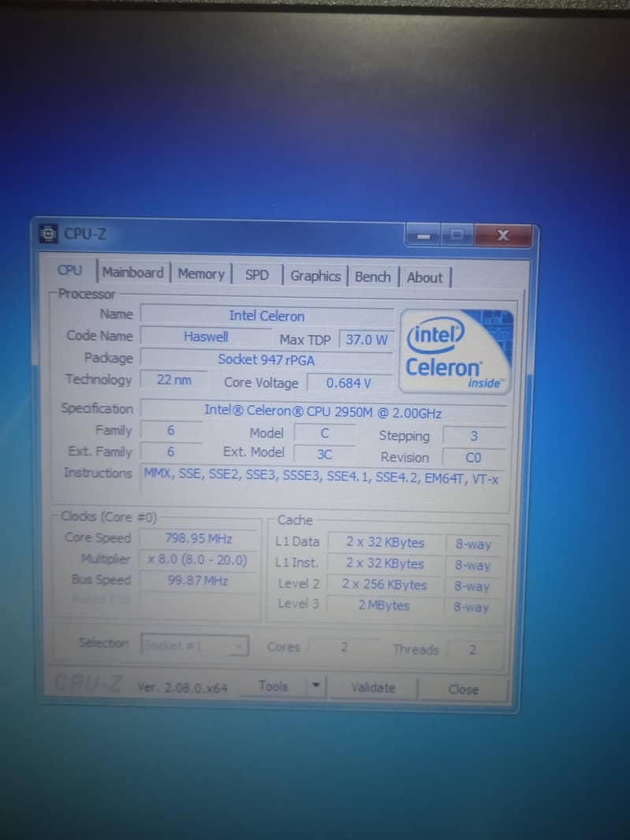The height and width of the screenshot is (840, 630).
Task: Click the Code Name value Haswell
Action: tap(207, 336)
